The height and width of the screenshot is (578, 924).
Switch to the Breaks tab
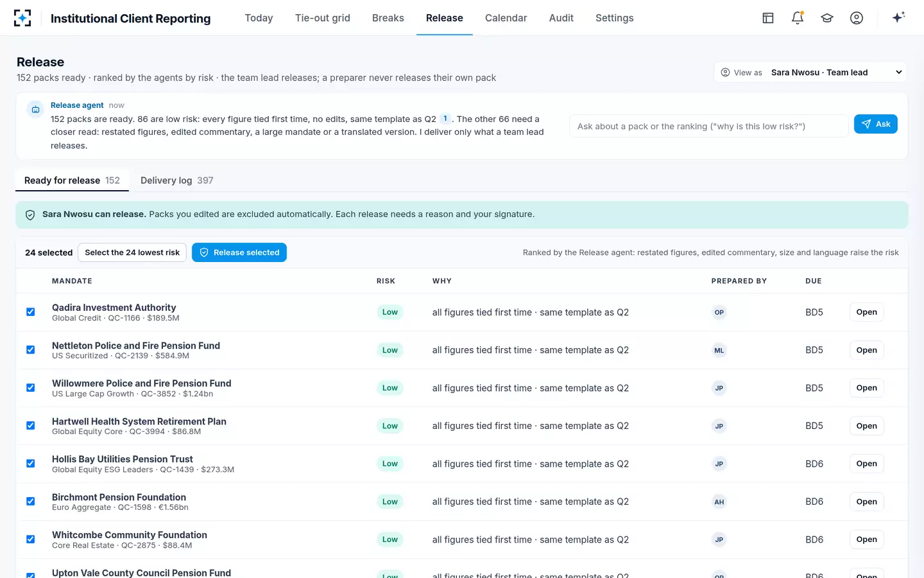click(388, 18)
